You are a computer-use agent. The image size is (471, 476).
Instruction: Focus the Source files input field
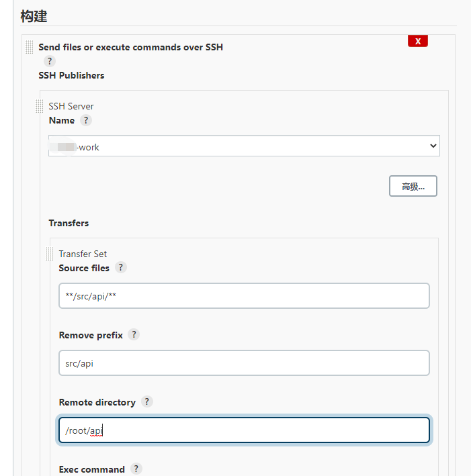click(x=244, y=295)
